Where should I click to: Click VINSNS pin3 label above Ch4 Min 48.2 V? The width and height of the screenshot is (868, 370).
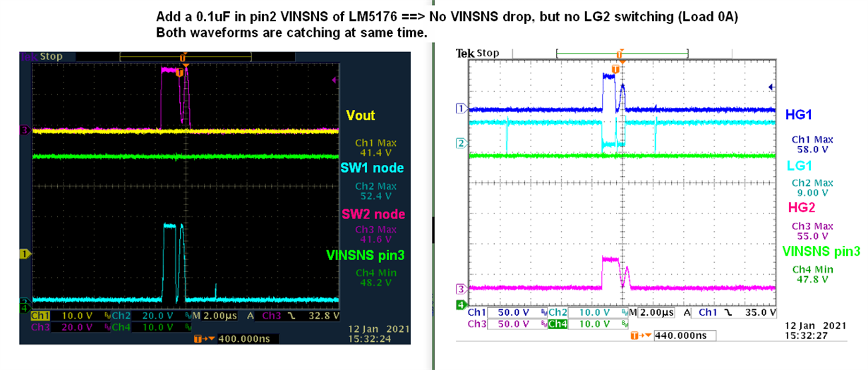point(364,255)
